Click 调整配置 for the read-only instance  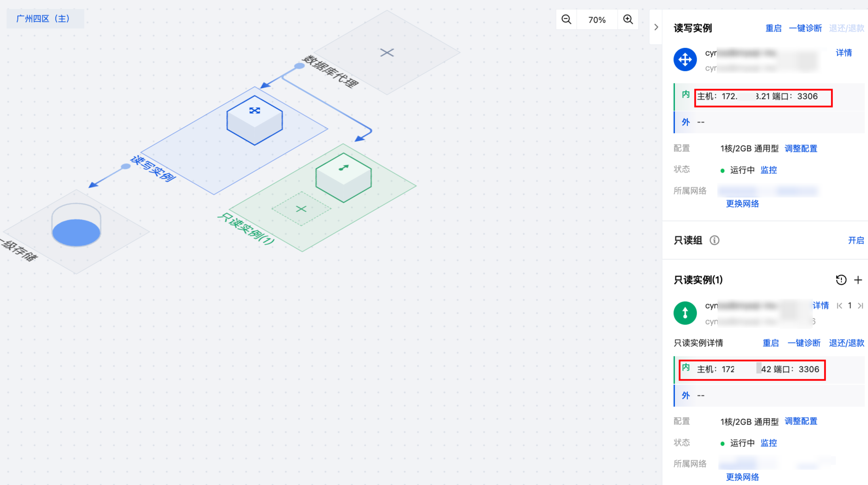click(x=801, y=421)
